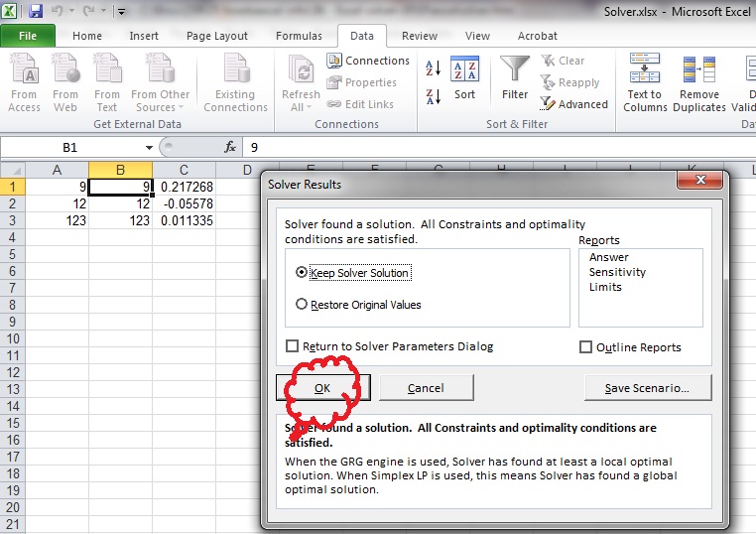This screenshot has height=534, width=756.
Task: Switch to the Formulas tab
Action: tap(299, 36)
